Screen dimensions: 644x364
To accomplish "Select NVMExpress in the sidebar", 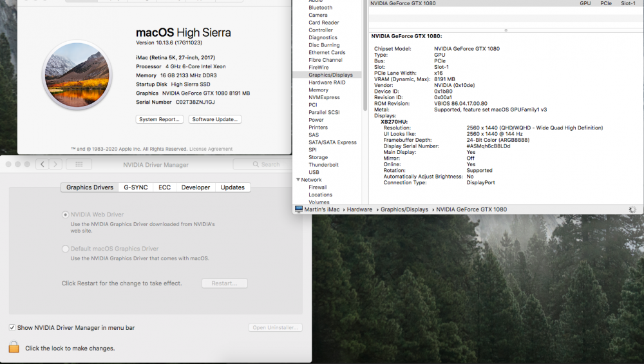I will 324,97.
